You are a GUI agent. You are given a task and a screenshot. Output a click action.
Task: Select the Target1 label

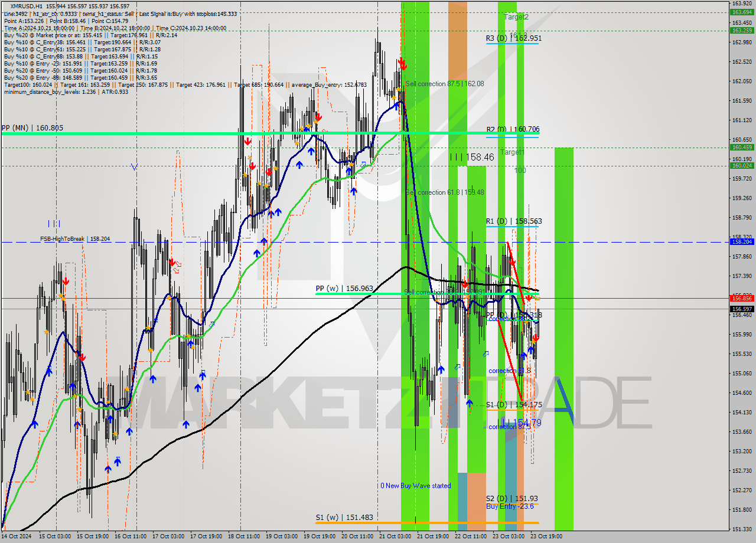[x=512, y=152]
